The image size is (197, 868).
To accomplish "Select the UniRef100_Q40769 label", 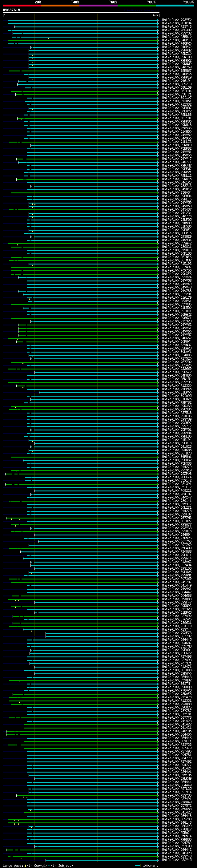I will coord(177,67).
